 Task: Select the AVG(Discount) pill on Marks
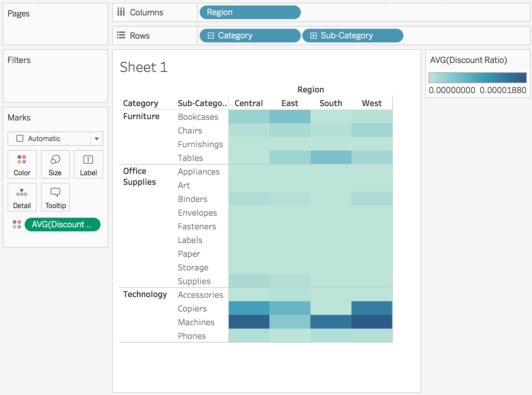[x=63, y=225]
